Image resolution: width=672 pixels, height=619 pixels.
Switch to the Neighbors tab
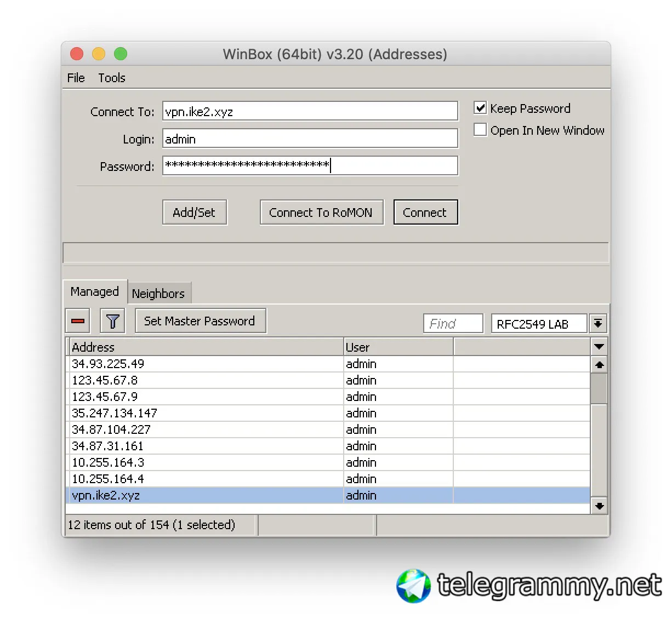coord(158,293)
